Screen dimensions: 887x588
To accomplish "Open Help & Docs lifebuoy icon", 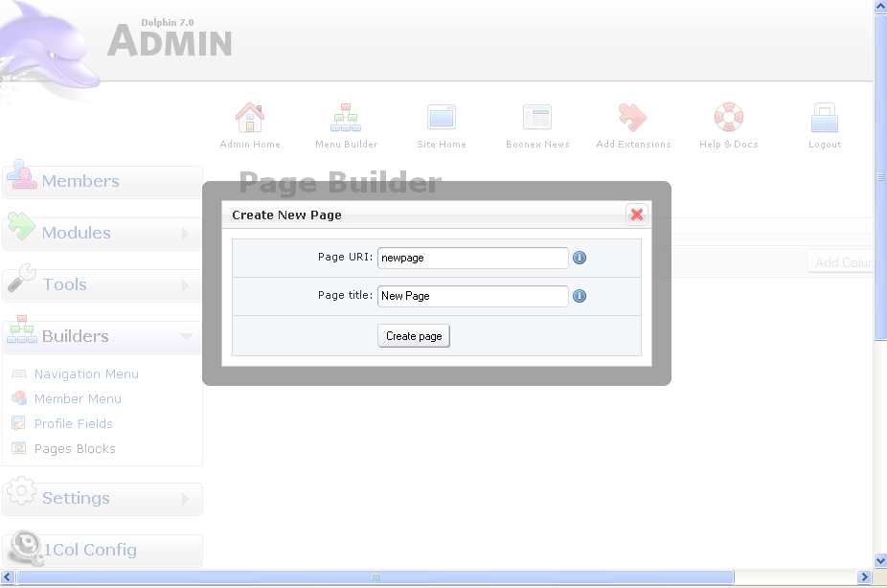I will [729, 117].
